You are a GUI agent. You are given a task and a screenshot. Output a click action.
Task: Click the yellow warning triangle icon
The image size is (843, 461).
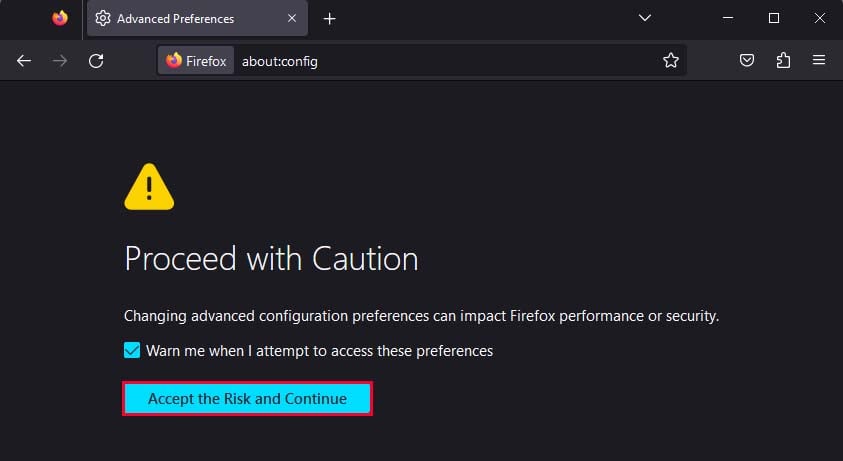149,187
